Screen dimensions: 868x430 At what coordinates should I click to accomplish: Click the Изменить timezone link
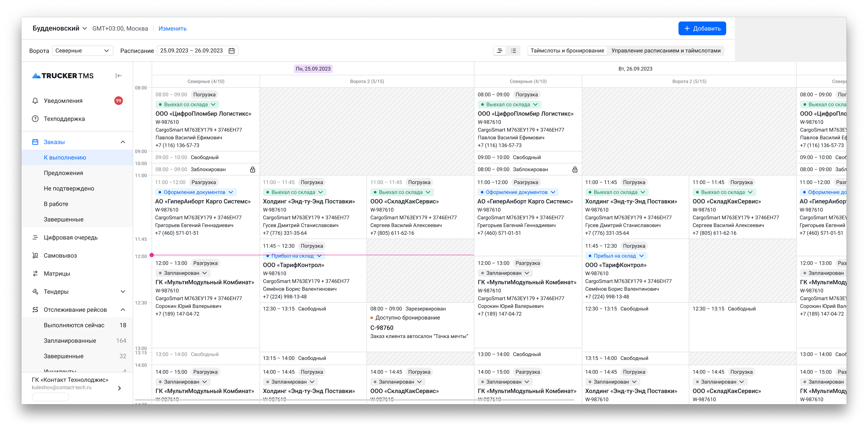[x=172, y=29]
